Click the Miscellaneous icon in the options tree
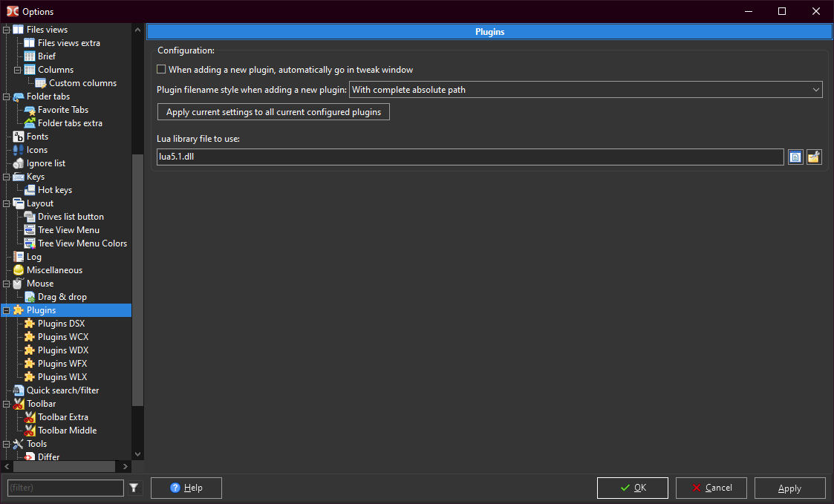 click(19, 270)
